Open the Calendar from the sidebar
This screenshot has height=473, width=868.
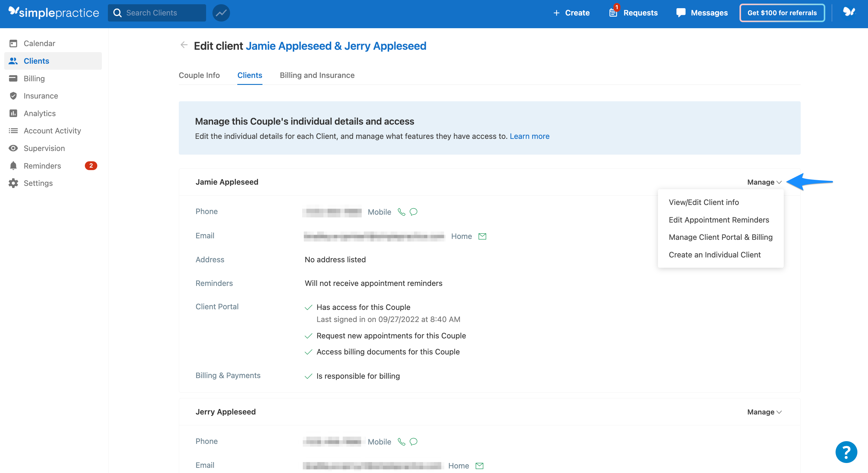point(39,43)
